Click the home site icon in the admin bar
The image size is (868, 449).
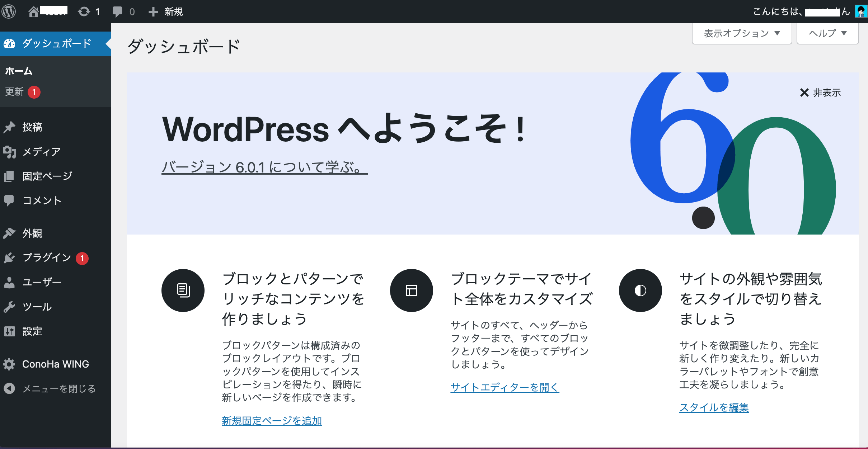coord(33,12)
